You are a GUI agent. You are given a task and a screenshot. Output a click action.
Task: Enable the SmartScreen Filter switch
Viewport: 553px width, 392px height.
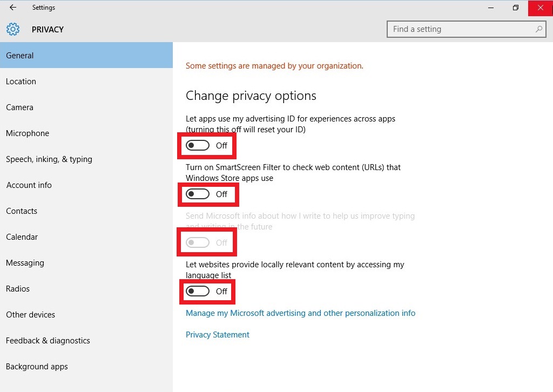click(198, 194)
